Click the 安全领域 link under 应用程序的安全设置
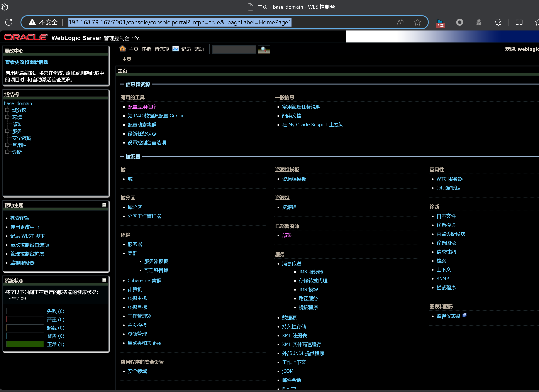This screenshot has height=392, width=539. pyautogui.click(x=137, y=371)
